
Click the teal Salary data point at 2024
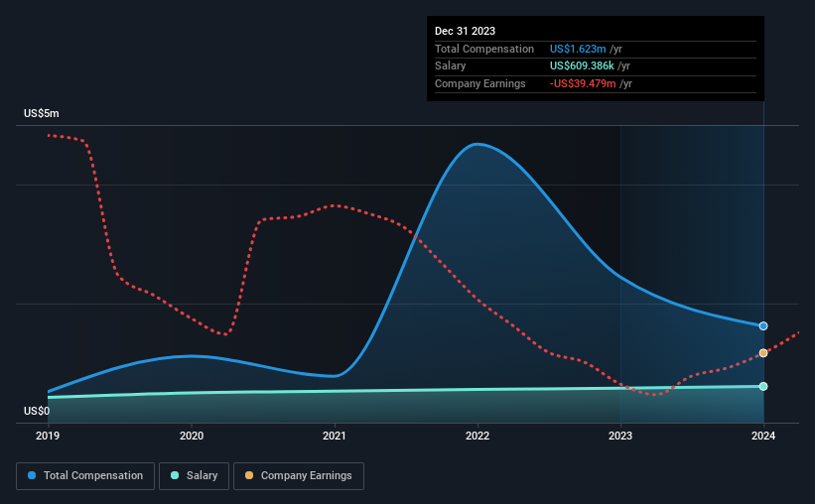pyautogui.click(x=763, y=387)
